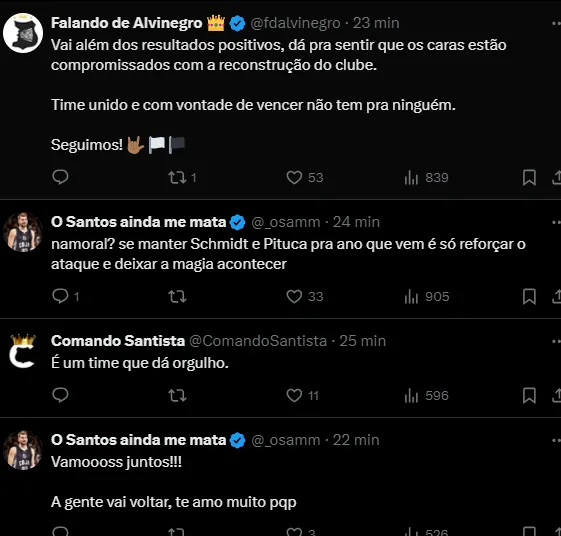This screenshot has width=561, height=536.
Task: Open the '24 min' timestamp link
Action: point(356,222)
